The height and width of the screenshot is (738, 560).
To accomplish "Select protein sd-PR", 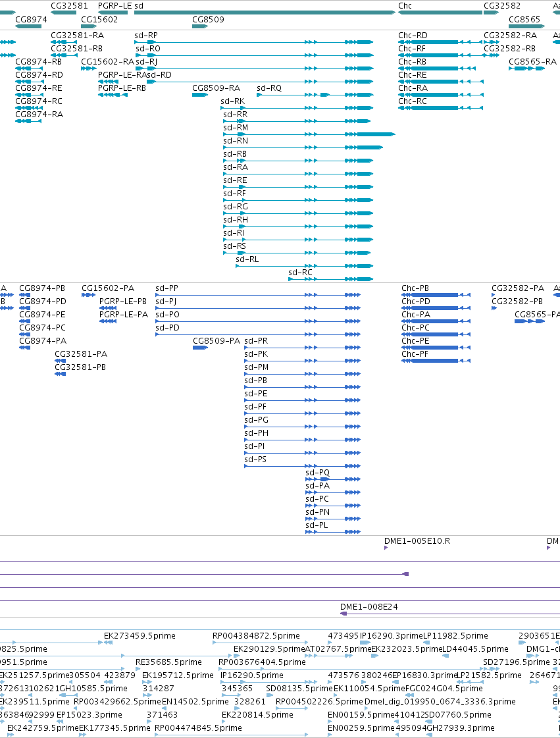I will (x=303, y=348).
